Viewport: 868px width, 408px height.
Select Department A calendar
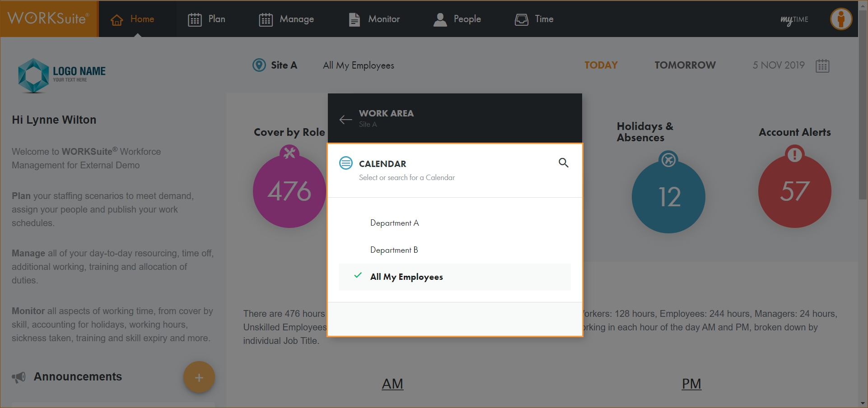click(x=394, y=223)
